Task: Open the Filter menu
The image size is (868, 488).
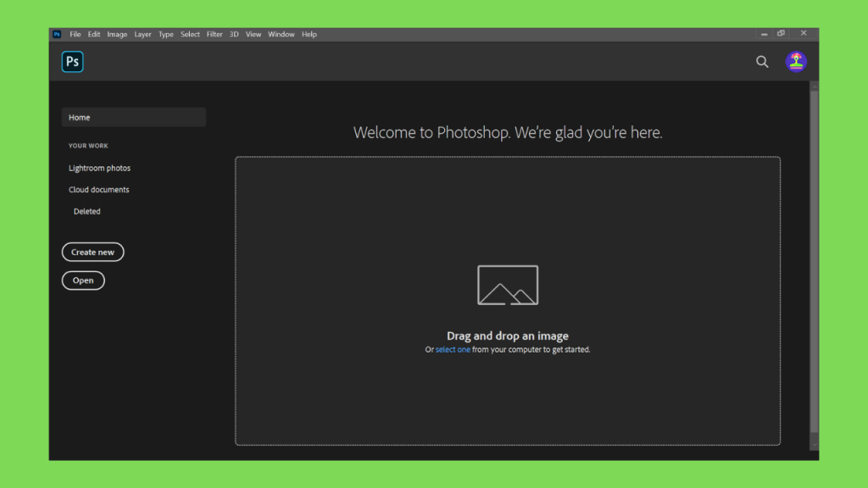Action: (214, 34)
